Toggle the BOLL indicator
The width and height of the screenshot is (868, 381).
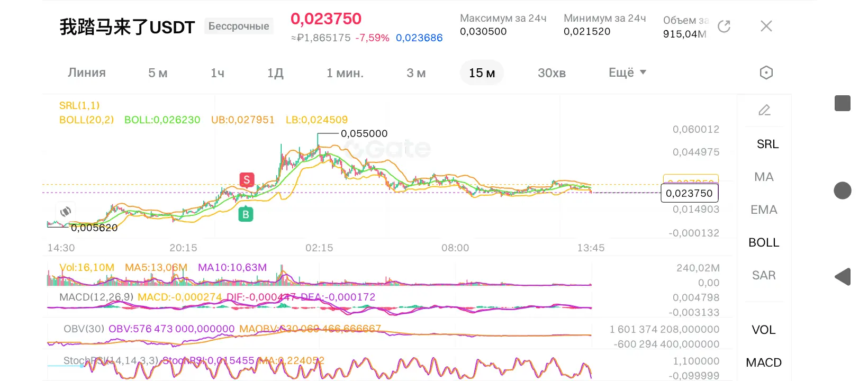[764, 242]
